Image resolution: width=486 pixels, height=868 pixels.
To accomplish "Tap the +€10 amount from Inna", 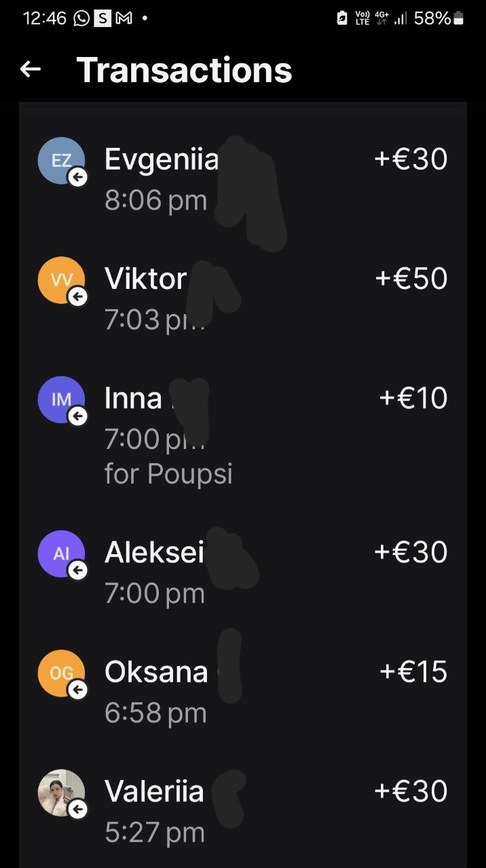I will (413, 398).
